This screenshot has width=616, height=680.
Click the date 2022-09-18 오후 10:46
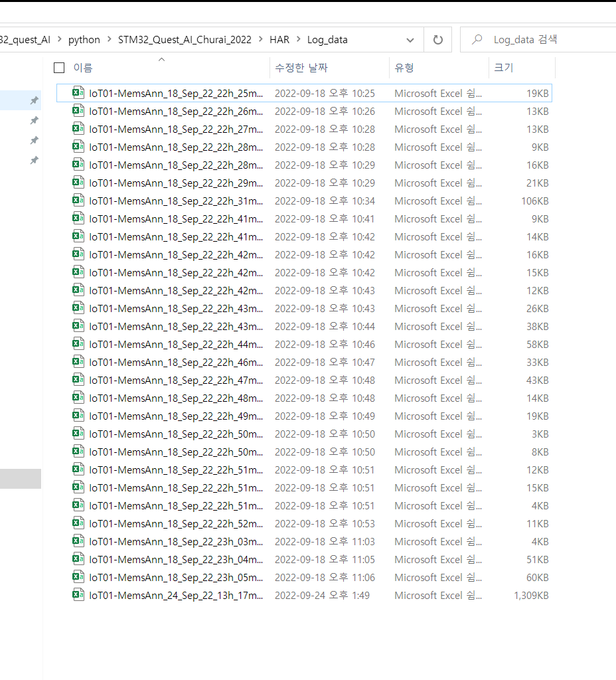(325, 345)
